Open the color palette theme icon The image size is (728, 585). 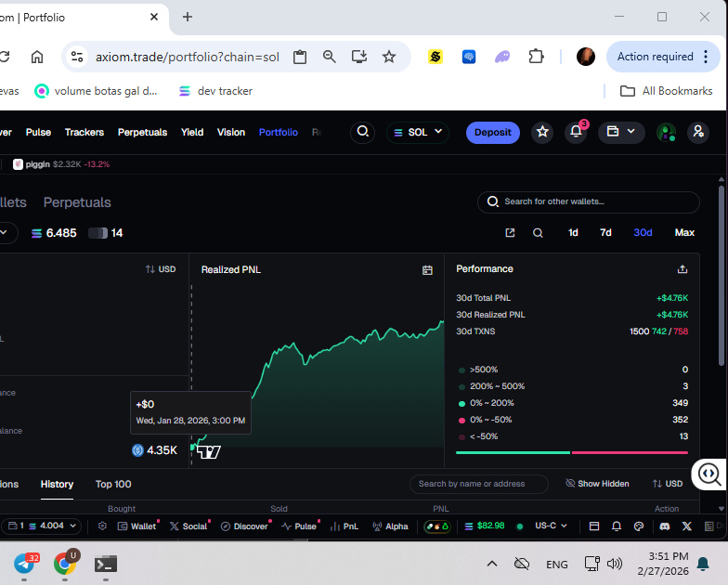coord(639,526)
